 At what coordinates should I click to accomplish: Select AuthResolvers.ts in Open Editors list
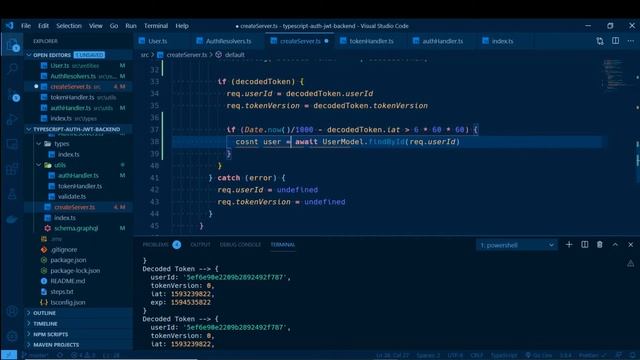tap(78, 76)
